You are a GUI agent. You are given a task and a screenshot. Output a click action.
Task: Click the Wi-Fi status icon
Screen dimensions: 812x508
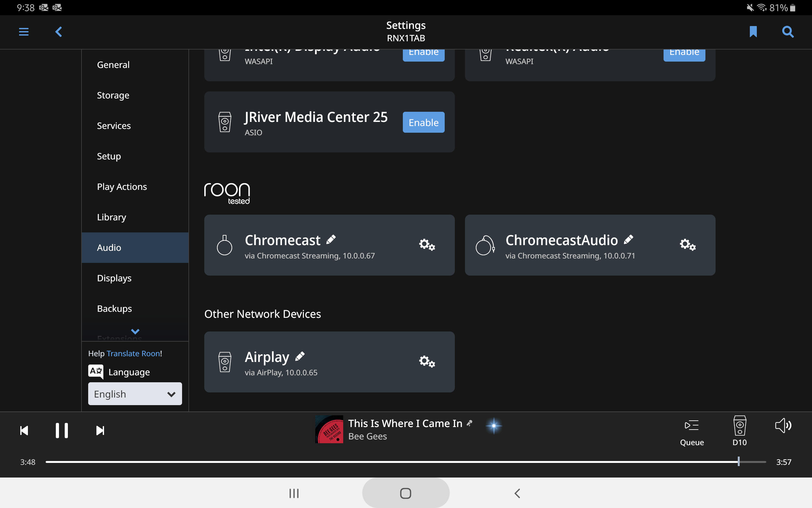coord(762,7)
